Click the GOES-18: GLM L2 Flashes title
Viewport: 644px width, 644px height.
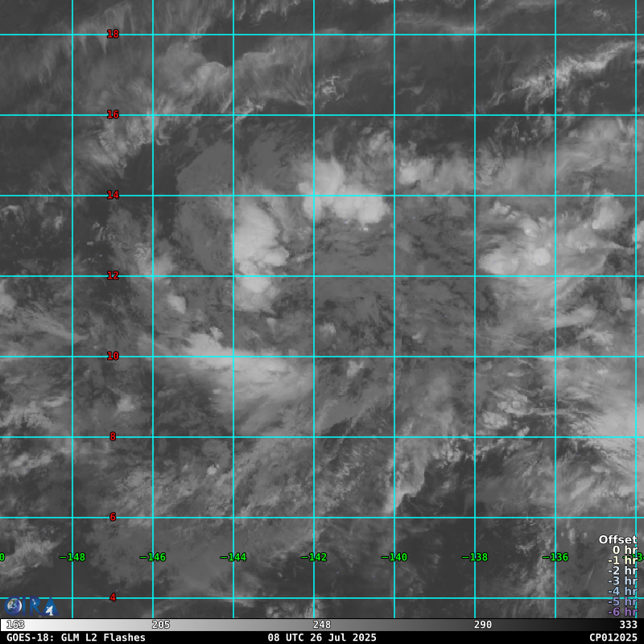[x=76, y=638]
